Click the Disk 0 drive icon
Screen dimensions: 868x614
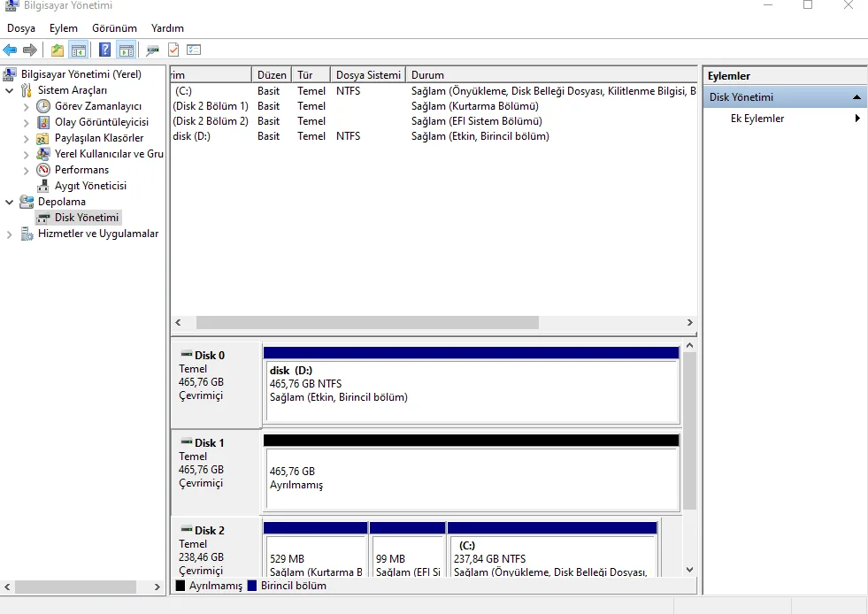[x=187, y=355]
